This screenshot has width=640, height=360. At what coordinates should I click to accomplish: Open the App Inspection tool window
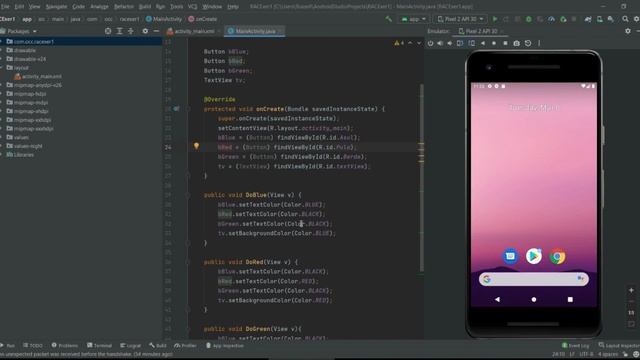pyautogui.click(x=224, y=346)
